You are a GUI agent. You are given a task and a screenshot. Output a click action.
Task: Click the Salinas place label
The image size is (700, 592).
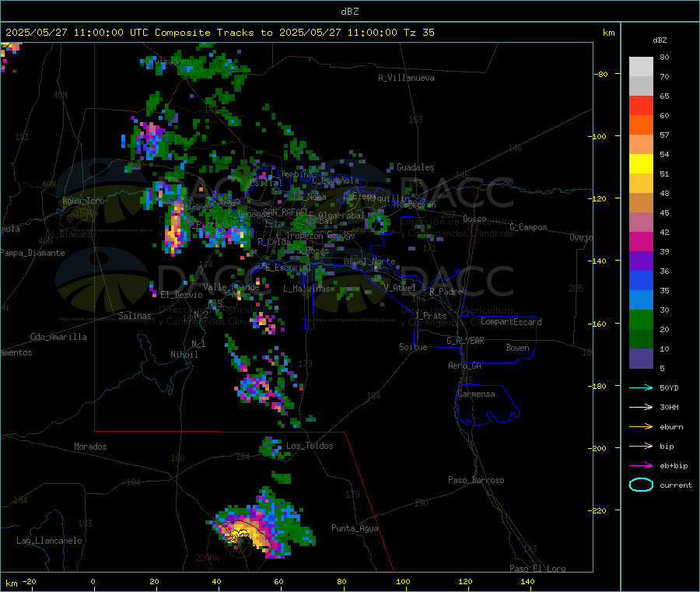point(135,316)
